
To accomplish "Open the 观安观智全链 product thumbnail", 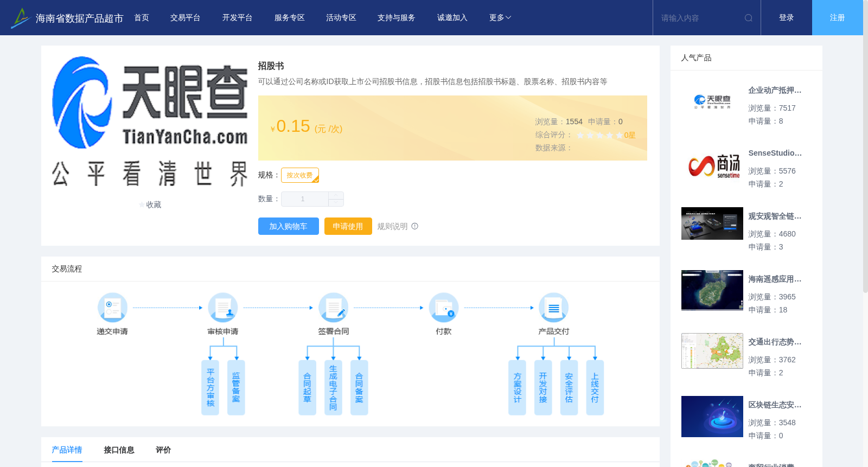I will tap(712, 223).
